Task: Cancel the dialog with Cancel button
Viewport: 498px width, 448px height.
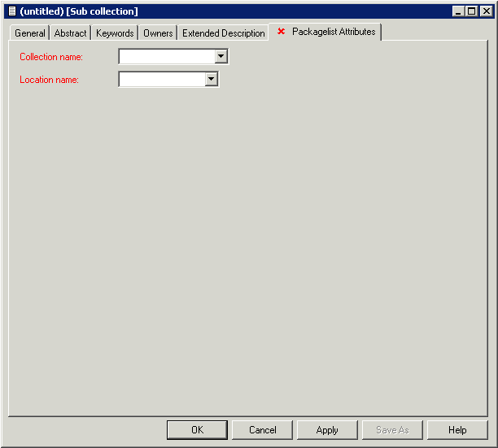Action: [x=263, y=430]
